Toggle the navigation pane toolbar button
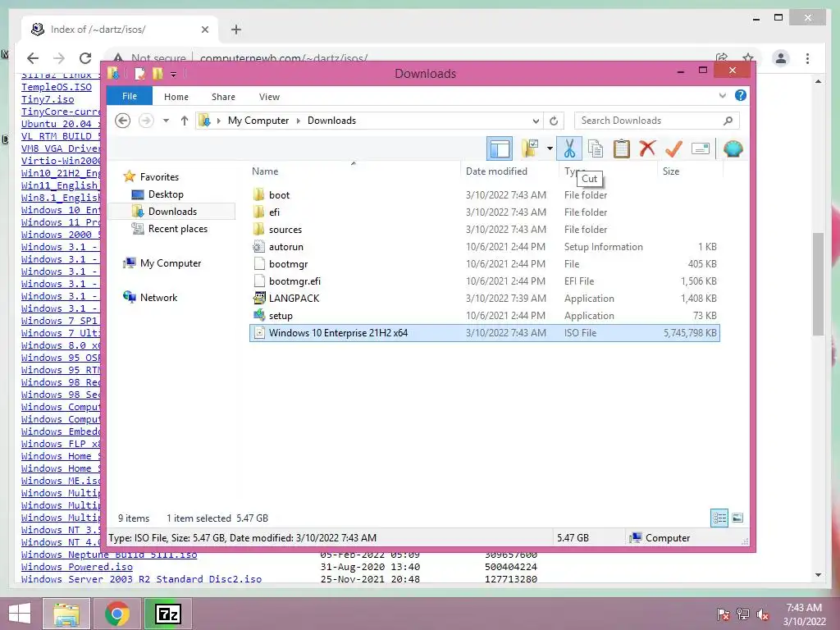This screenshot has width=840, height=630. (x=500, y=148)
